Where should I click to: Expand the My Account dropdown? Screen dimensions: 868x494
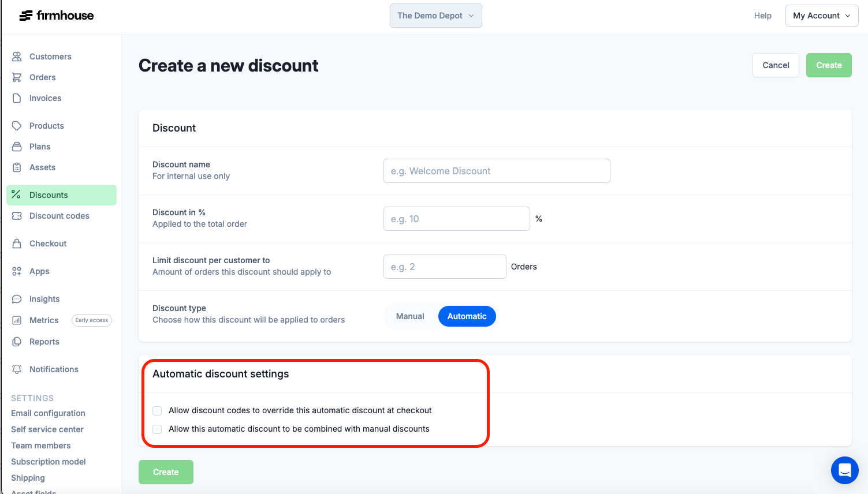(x=822, y=16)
